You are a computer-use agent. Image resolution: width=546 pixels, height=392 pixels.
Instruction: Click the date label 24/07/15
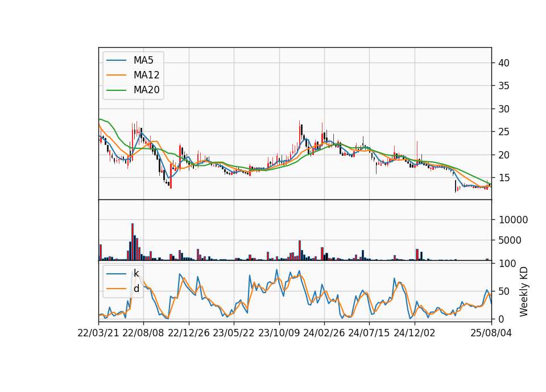[x=369, y=333]
